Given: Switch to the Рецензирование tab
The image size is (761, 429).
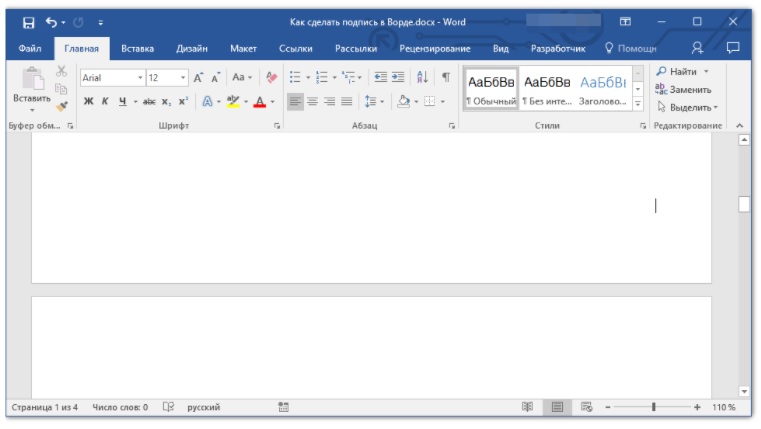Looking at the screenshot, I should (434, 48).
